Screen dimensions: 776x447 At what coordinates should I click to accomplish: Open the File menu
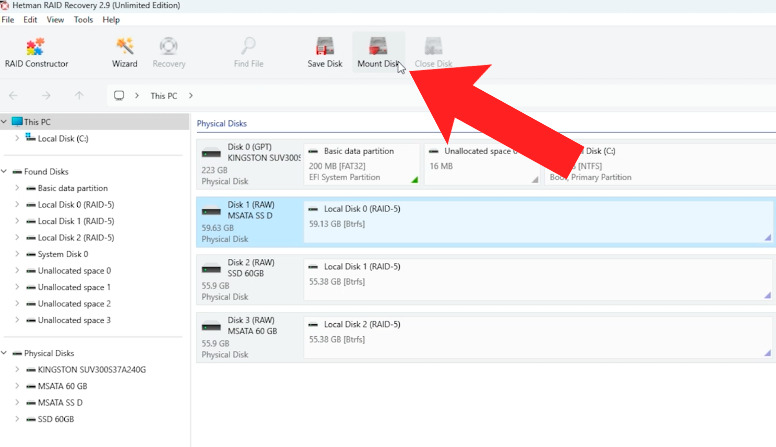click(8, 20)
